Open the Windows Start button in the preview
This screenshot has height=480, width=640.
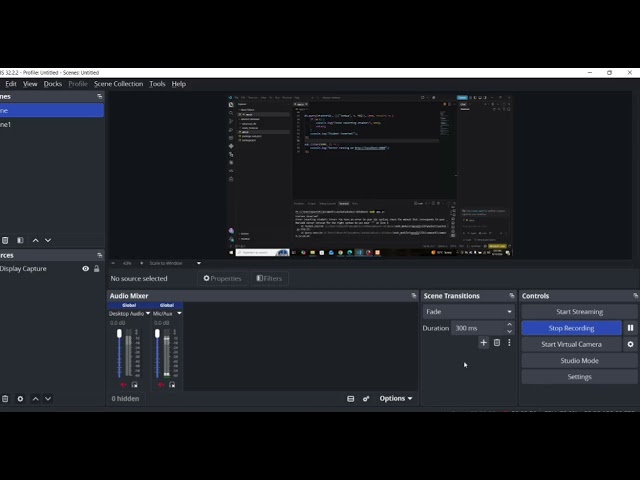coord(231,253)
